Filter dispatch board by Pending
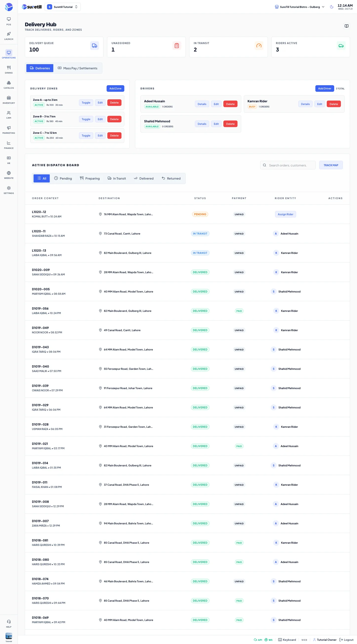Screen dimensions: 357x644 [x=63, y=178]
